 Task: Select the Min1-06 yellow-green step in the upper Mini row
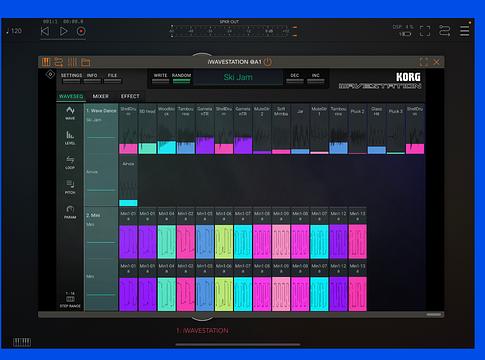(224, 242)
